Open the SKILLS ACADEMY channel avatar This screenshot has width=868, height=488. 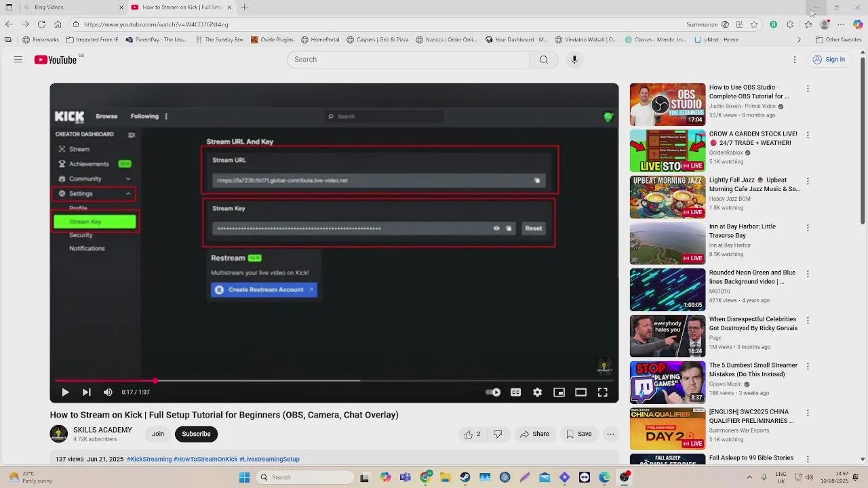tap(59, 434)
